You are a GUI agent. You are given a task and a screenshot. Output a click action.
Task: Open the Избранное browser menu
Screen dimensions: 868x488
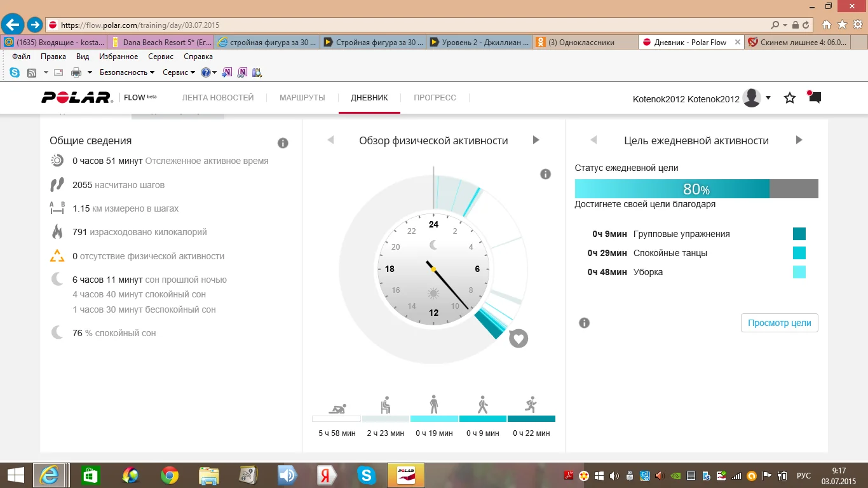coord(118,57)
